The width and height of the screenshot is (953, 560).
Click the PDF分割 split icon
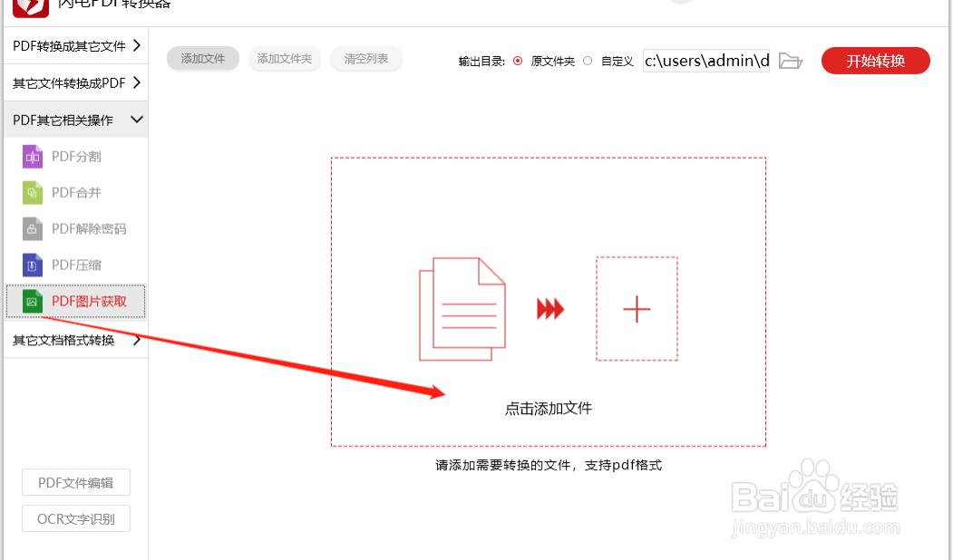(33, 157)
